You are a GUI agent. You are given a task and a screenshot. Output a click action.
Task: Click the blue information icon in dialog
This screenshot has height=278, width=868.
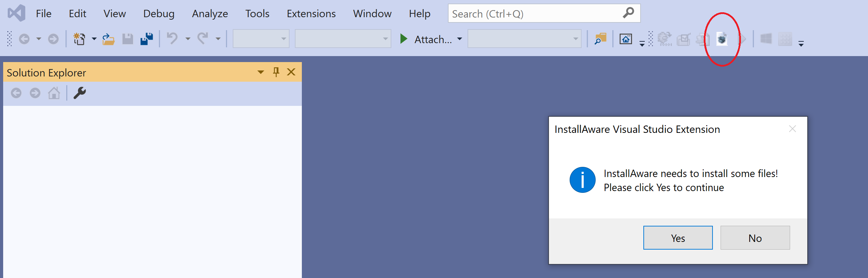tap(582, 180)
